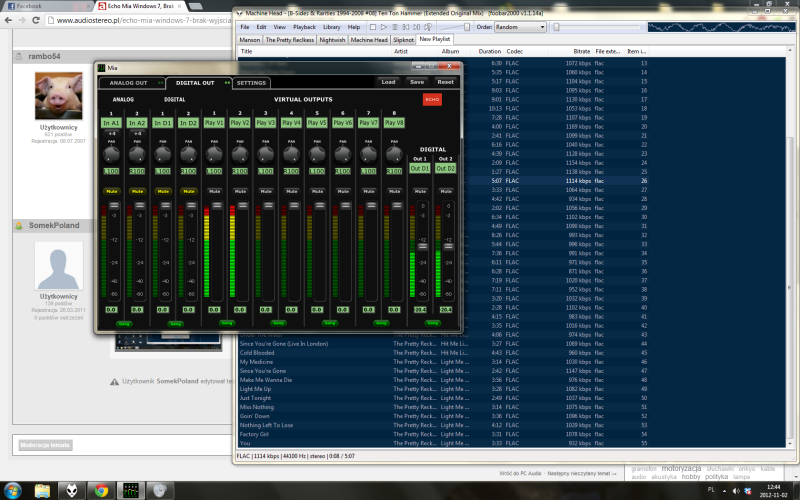The image size is (800, 500).
Task: Open The Pretty Reckless playlist tab
Action: point(290,40)
